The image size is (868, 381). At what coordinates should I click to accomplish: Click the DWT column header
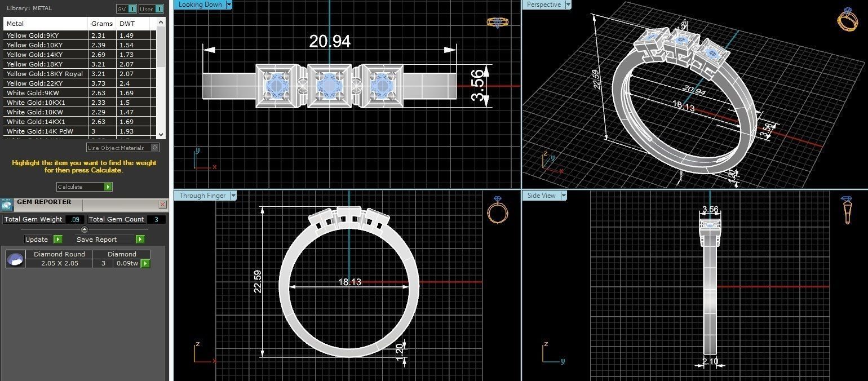pyautogui.click(x=133, y=24)
